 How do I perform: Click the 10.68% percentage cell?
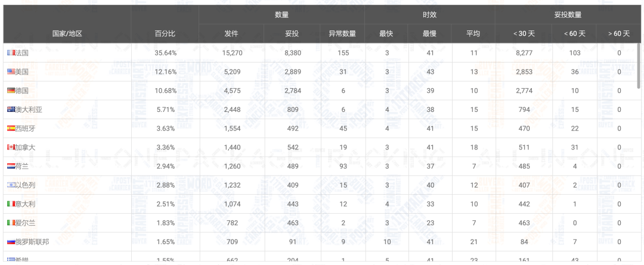(x=166, y=91)
